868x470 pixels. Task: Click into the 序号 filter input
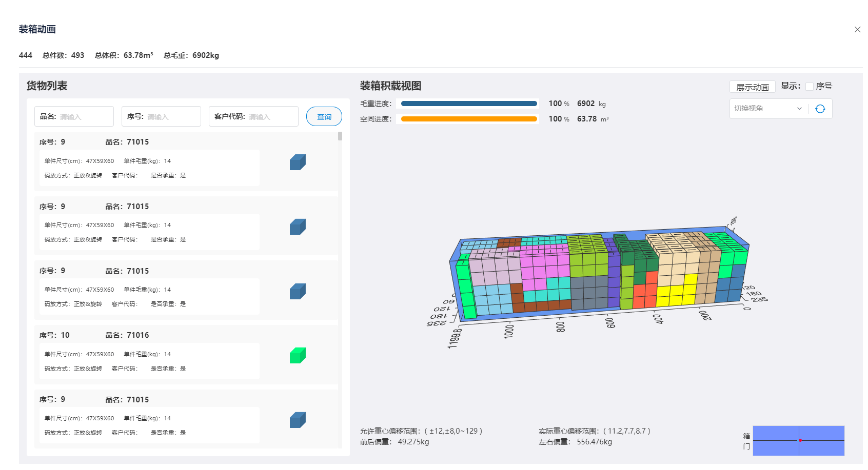tap(172, 117)
